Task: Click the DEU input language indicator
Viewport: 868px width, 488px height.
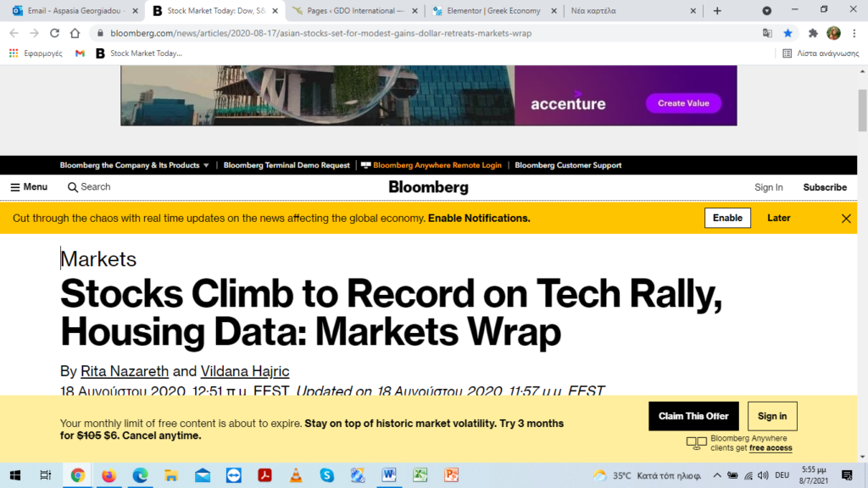Action: (x=782, y=475)
